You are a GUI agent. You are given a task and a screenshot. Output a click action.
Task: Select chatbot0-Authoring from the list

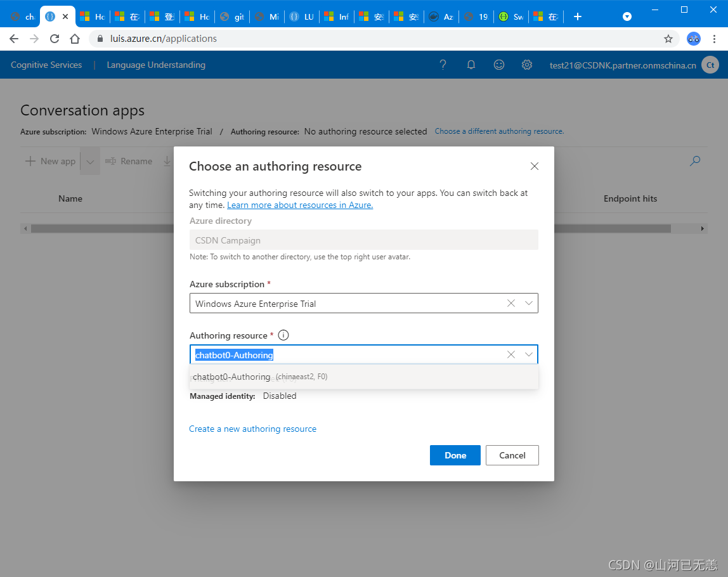[364, 377]
